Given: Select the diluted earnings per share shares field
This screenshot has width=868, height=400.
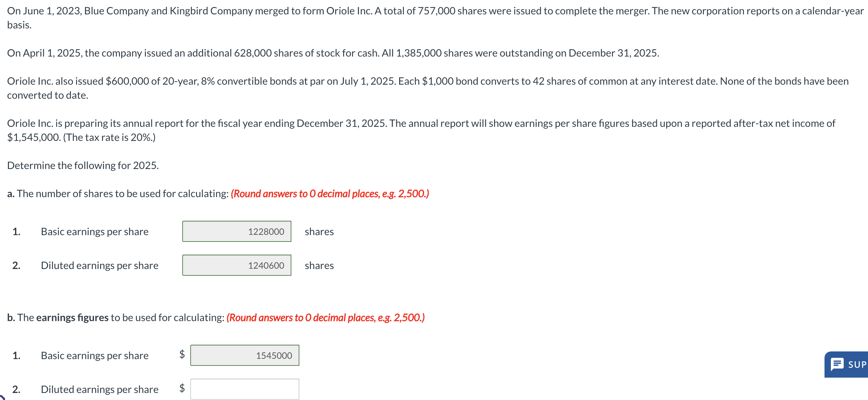Looking at the screenshot, I should click(x=237, y=265).
